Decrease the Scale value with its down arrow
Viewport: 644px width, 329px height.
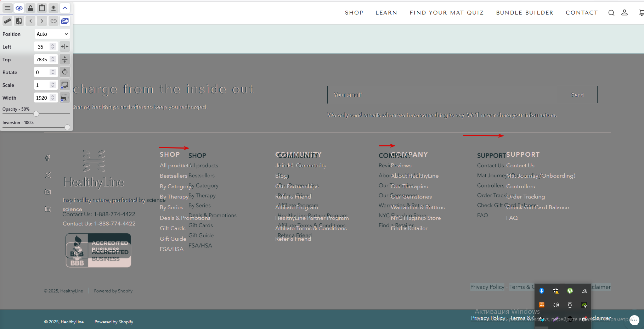[x=53, y=87]
